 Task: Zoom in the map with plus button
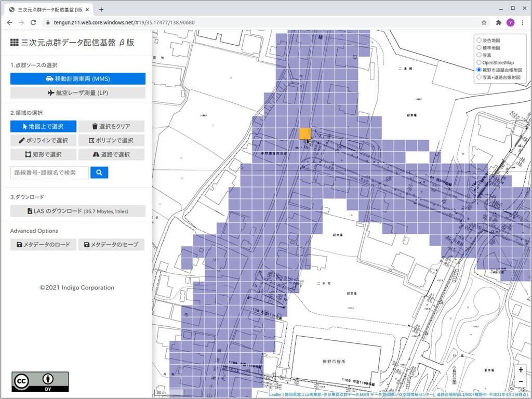point(521,370)
